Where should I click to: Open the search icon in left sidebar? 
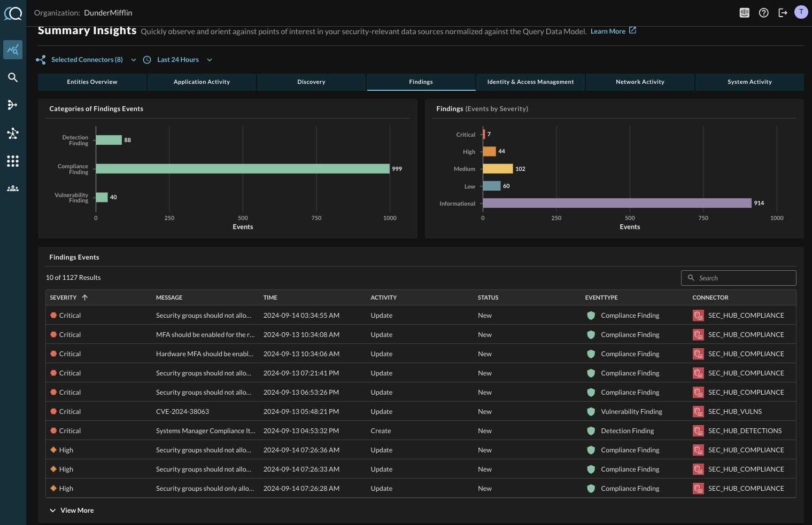pos(13,77)
